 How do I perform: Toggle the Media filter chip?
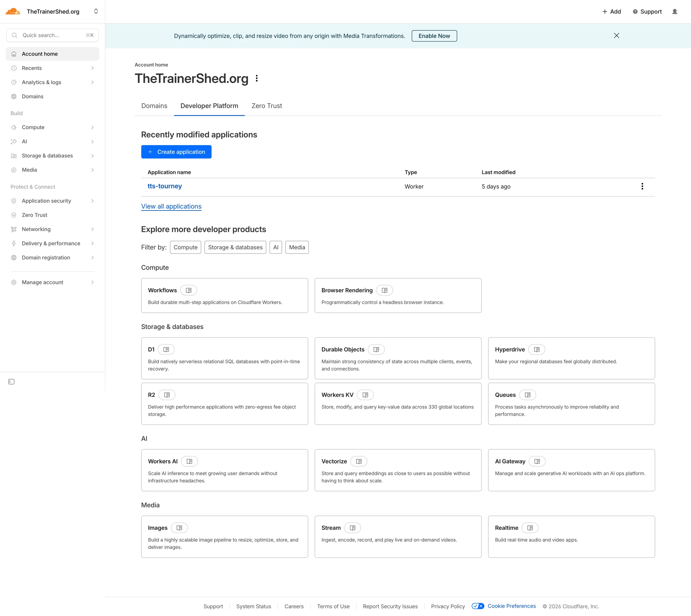pos(297,247)
